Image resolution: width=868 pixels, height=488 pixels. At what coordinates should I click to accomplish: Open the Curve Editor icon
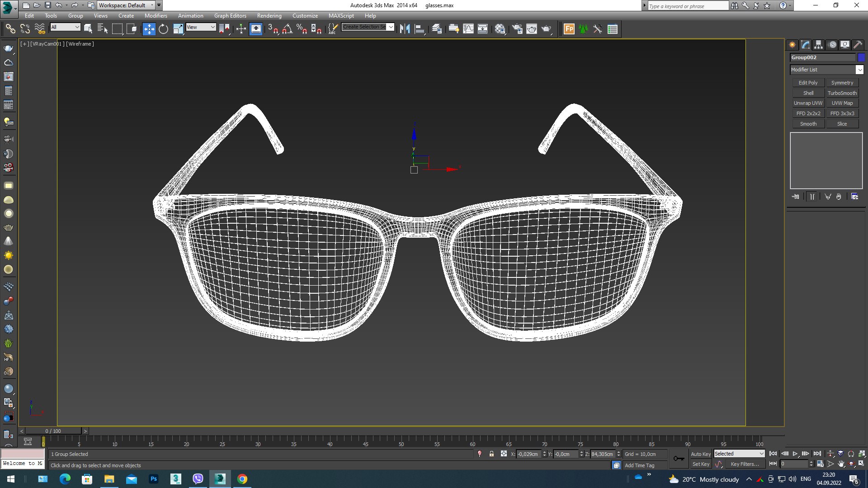[468, 29]
